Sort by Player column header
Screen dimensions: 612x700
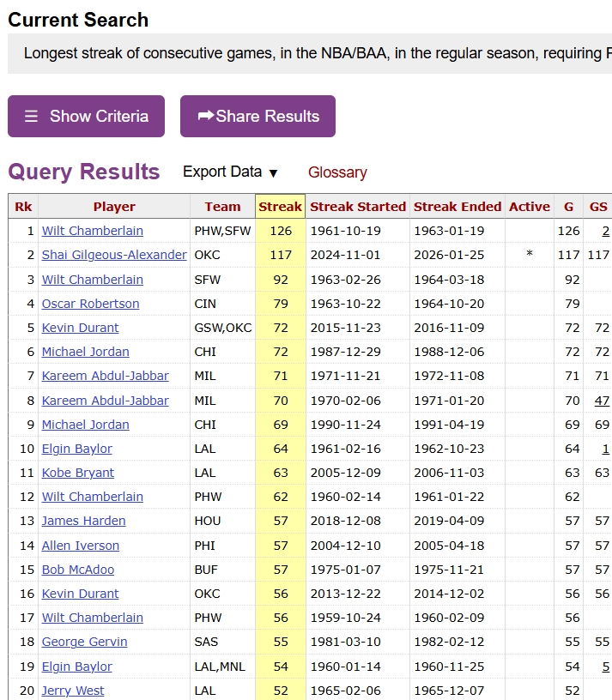(114, 207)
